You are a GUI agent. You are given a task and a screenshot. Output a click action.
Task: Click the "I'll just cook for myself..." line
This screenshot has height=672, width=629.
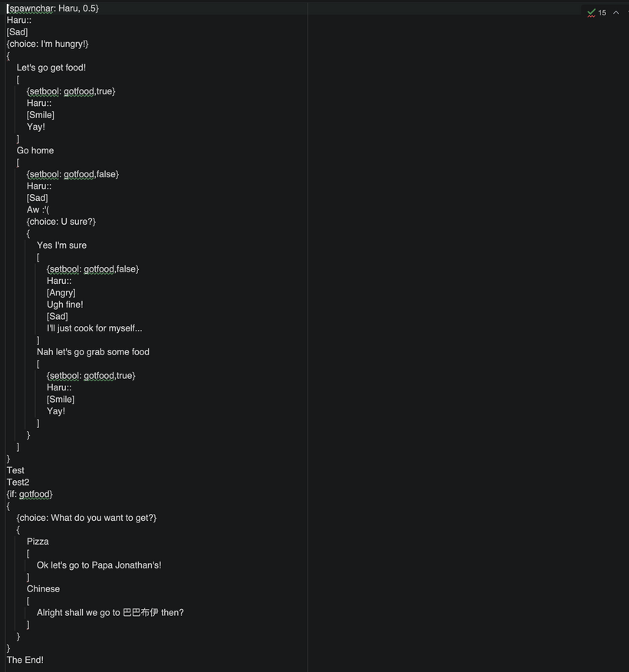pyautogui.click(x=94, y=328)
